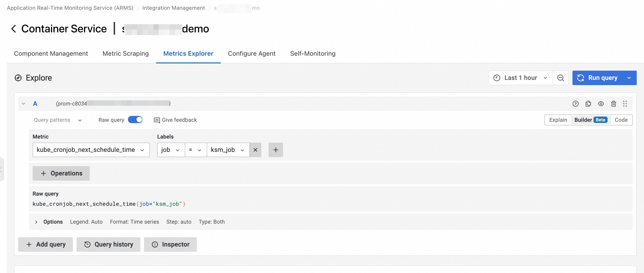Image resolution: width=644 pixels, height=273 pixels.
Task: Hide query A with eye icon
Action: [601, 104]
